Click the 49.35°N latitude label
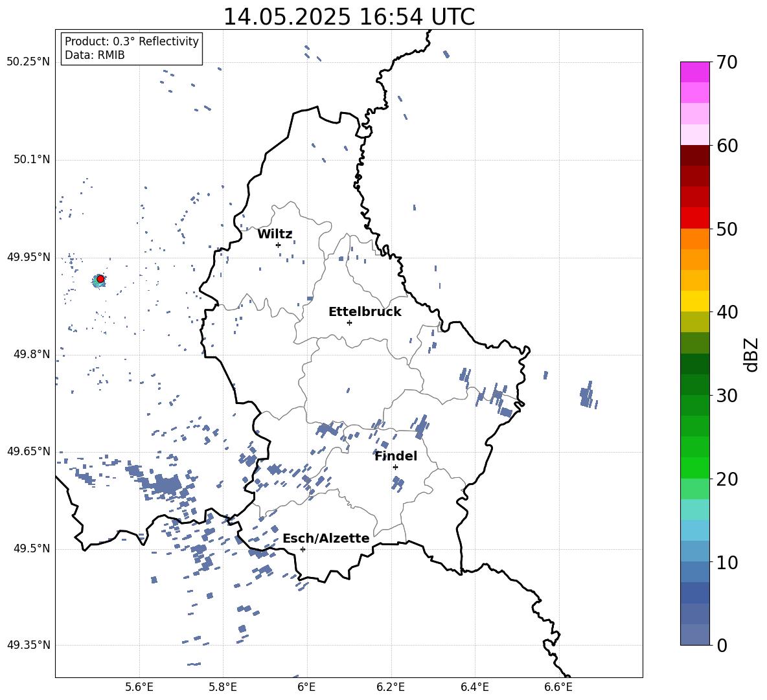Image resolution: width=767 pixels, height=700 pixels. 28,645
